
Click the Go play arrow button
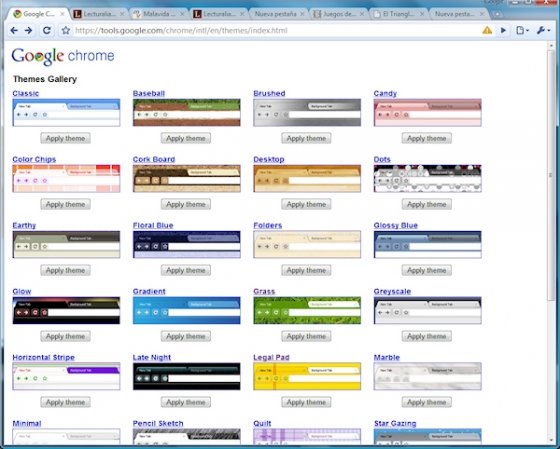[x=504, y=30]
